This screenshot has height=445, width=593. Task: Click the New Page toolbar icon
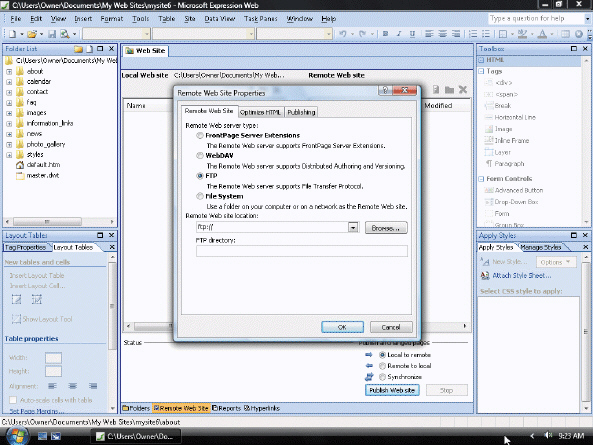12,34
